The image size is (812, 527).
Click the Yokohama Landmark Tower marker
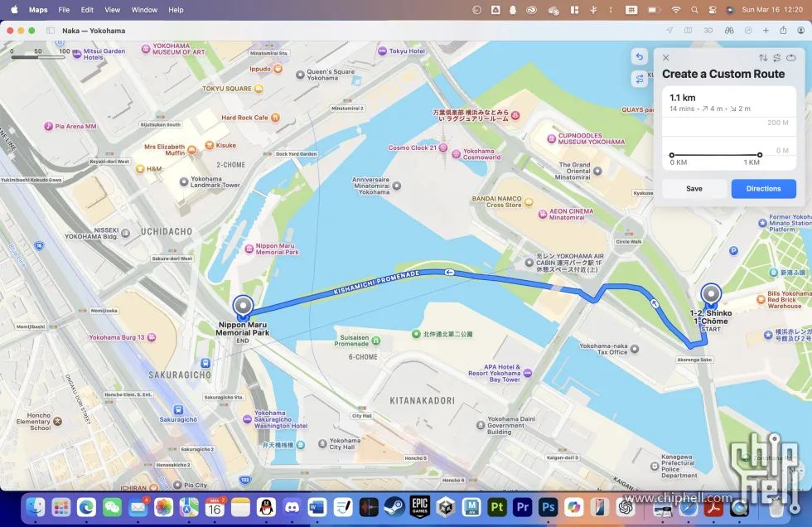[183, 181]
